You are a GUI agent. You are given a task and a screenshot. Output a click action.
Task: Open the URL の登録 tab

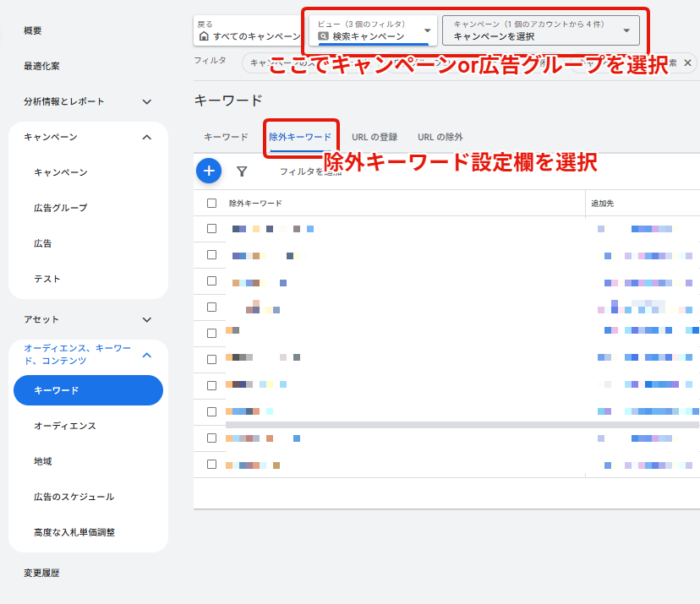coord(375,137)
